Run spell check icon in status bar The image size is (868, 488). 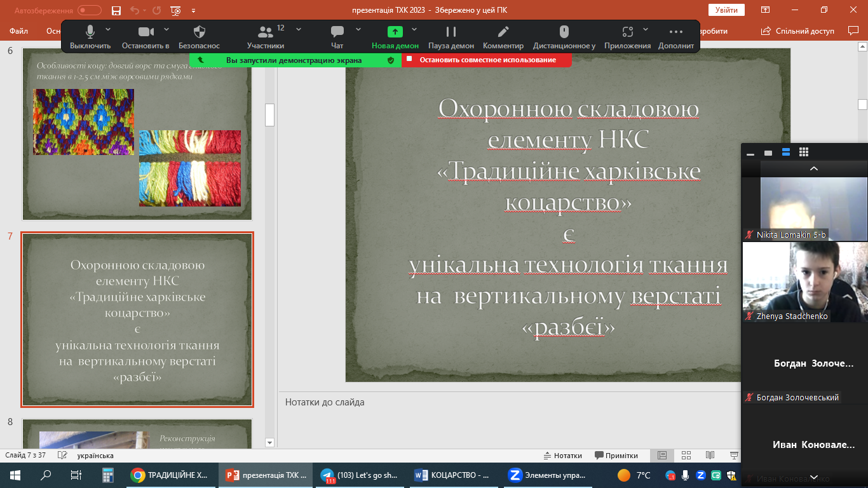pos(62,456)
